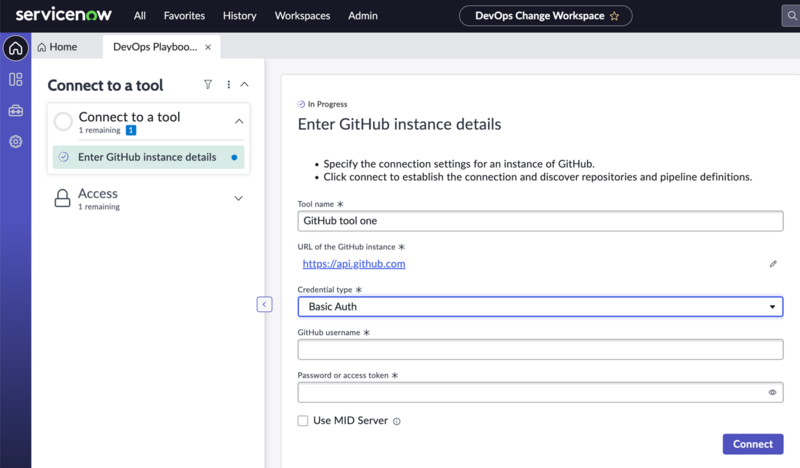Click the In Progress status icon
The image size is (800, 468).
pos(301,104)
